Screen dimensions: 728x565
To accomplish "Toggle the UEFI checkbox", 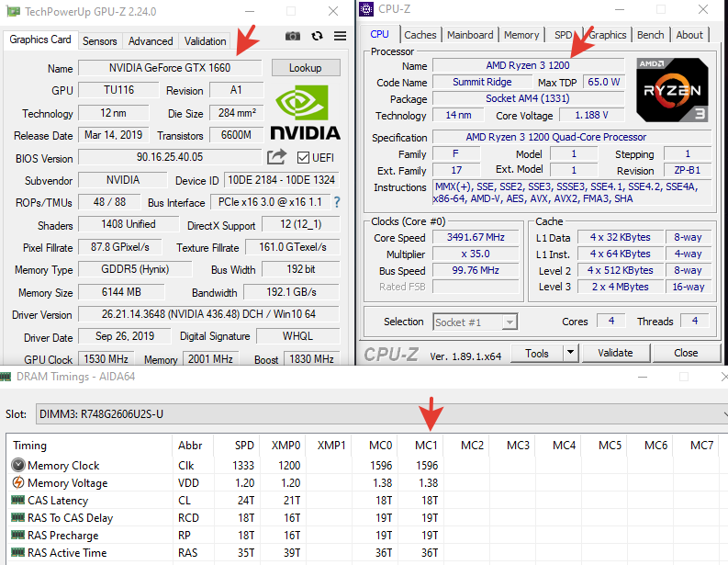I will tap(304, 158).
